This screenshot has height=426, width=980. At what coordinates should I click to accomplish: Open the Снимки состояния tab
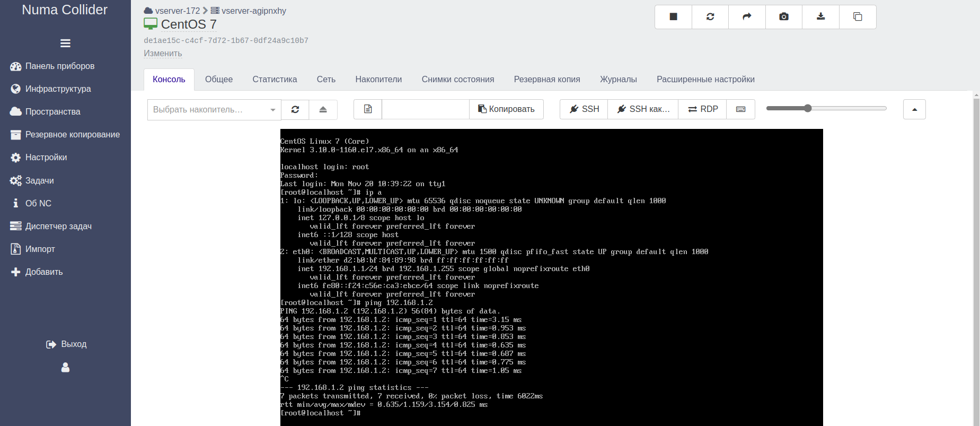click(x=458, y=80)
